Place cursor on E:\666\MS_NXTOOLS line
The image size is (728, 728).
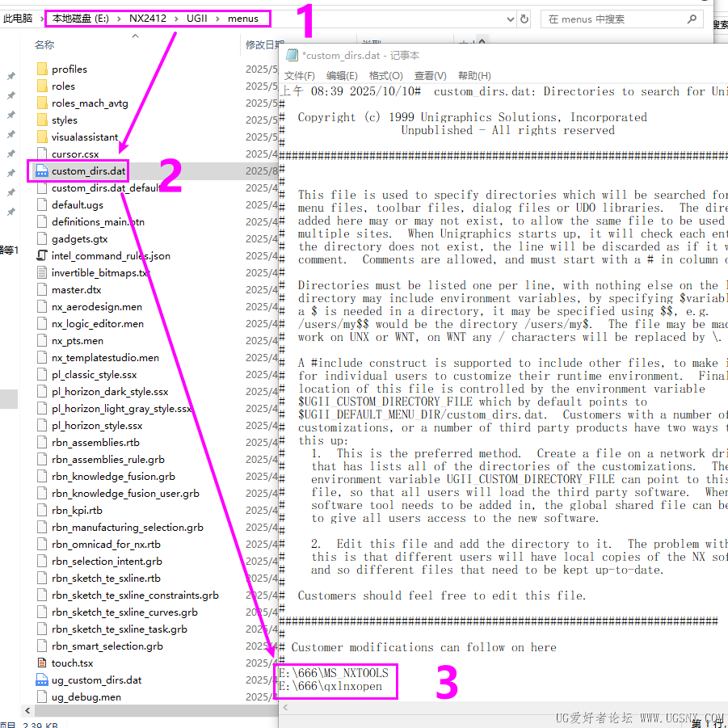pyautogui.click(x=334, y=673)
